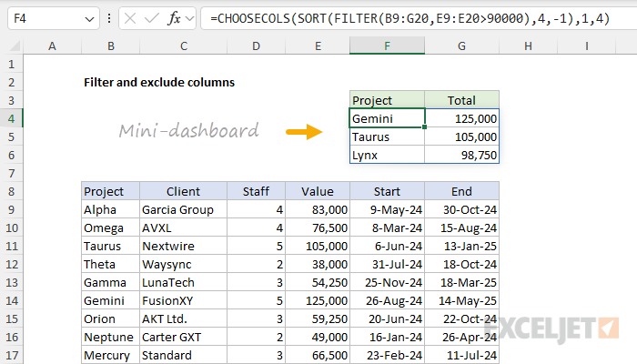Select column C header
This screenshot has height=364, width=637.
pos(183,45)
